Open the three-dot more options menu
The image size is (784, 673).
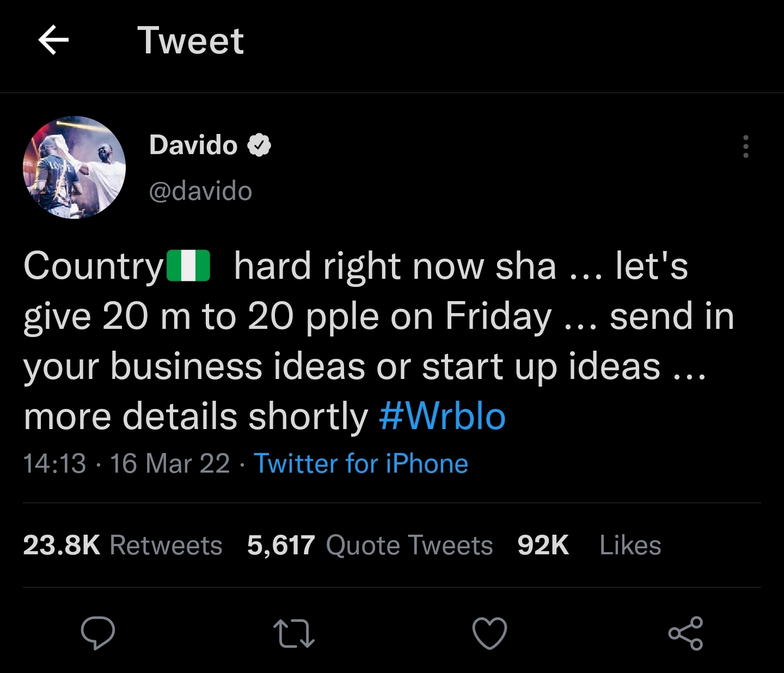(x=745, y=146)
